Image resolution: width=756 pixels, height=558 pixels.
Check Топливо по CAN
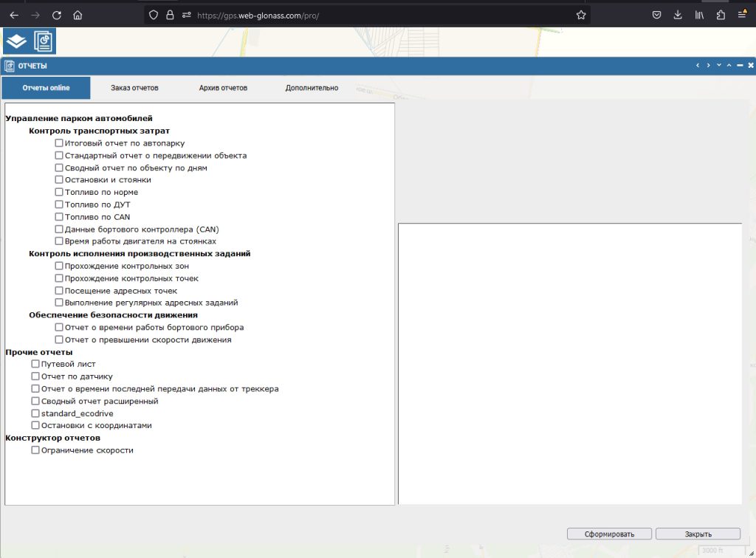tap(59, 217)
